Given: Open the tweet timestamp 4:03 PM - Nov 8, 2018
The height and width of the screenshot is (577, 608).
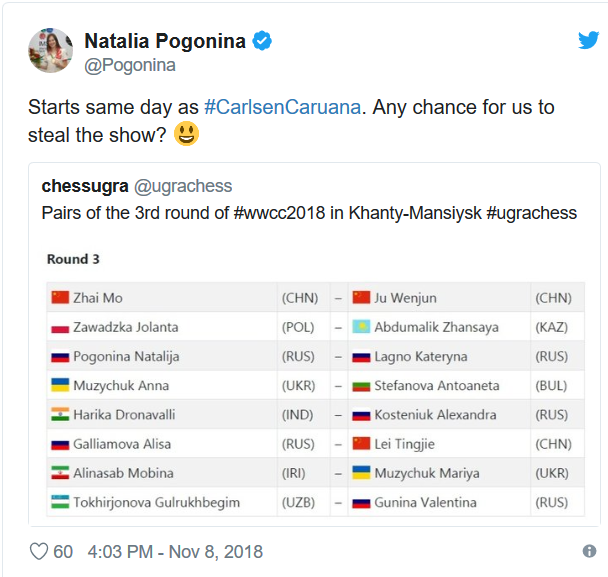Looking at the screenshot, I should point(175,551).
